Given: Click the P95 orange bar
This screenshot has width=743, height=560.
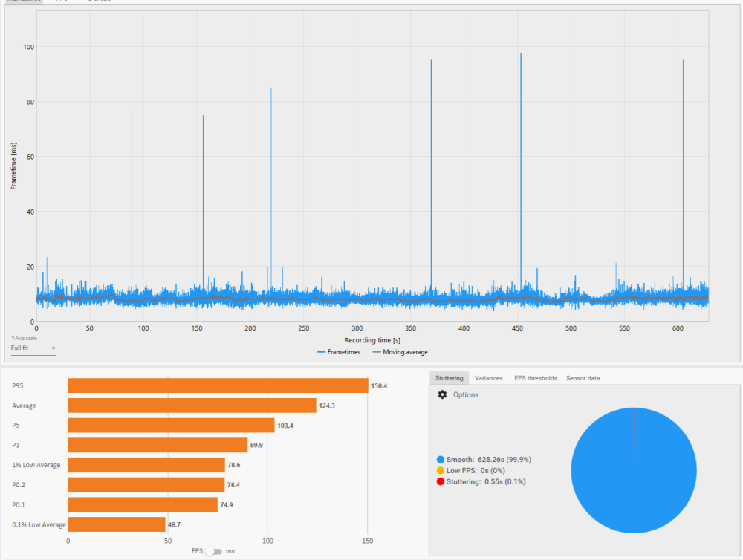Looking at the screenshot, I should (218, 386).
